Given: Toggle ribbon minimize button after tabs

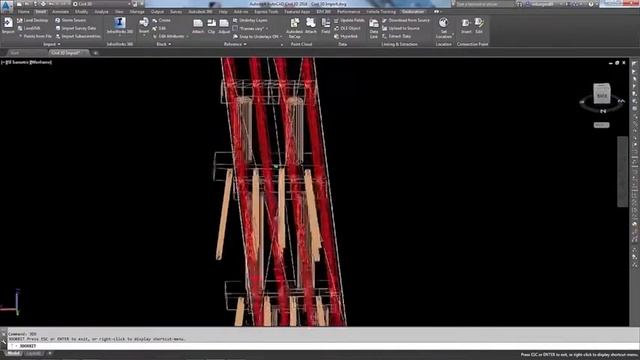Looking at the screenshot, I should 436,12.
